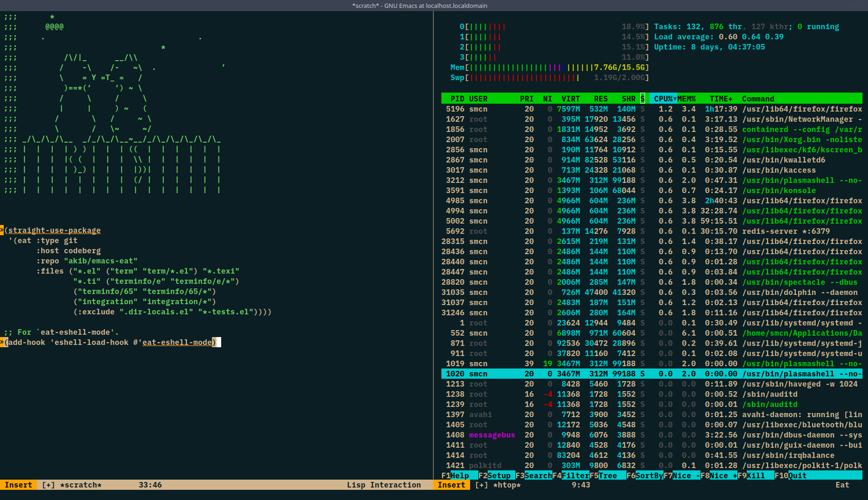Screen dimensions: 868x500
Task: Sort by RES column header
Action: [x=601, y=99]
